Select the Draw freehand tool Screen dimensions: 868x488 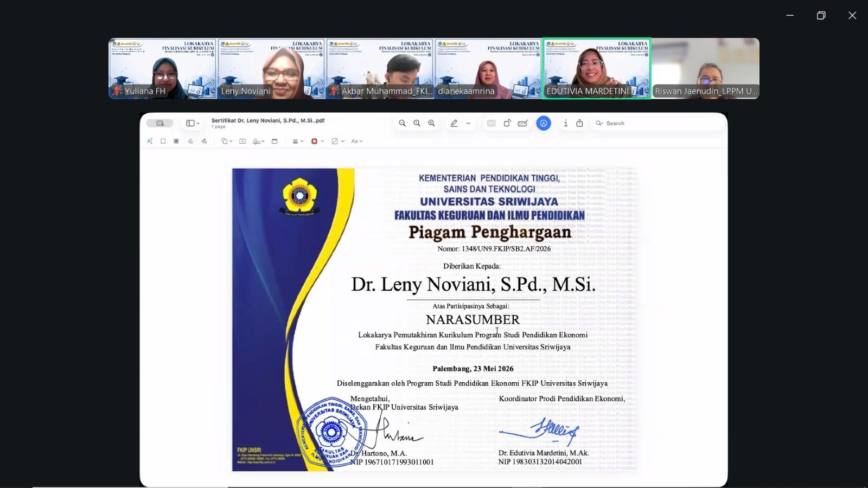pos(204,141)
